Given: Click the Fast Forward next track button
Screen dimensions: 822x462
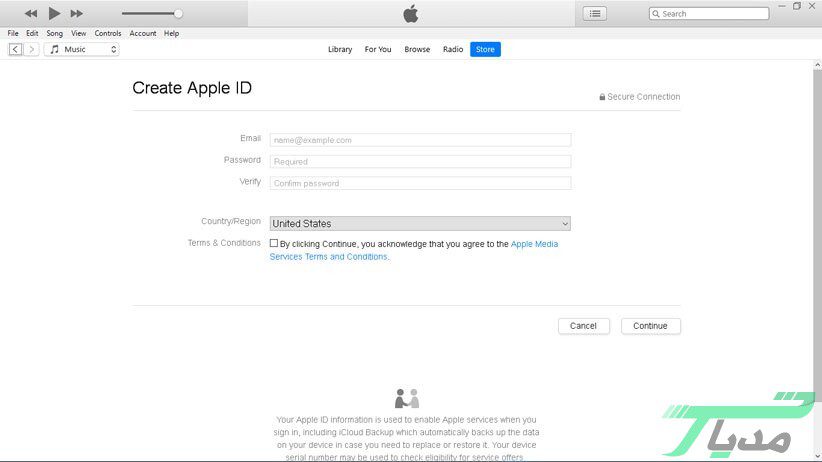Looking at the screenshot, I should coord(76,14).
